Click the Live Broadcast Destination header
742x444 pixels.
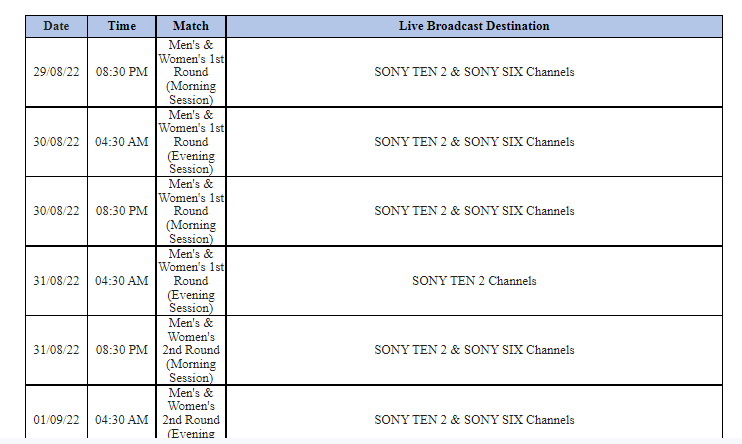click(x=474, y=26)
